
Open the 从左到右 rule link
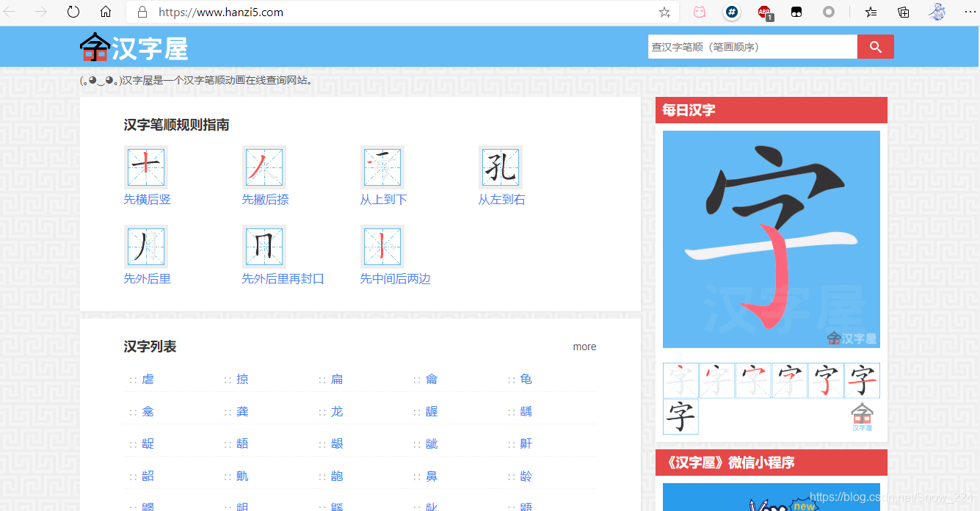(x=502, y=200)
